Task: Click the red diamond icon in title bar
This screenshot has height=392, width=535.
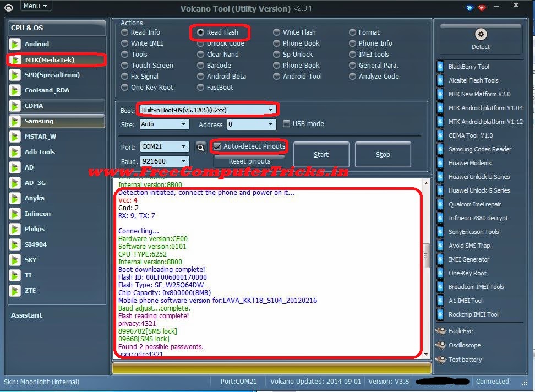Action: pyautogui.click(x=482, y=8)
